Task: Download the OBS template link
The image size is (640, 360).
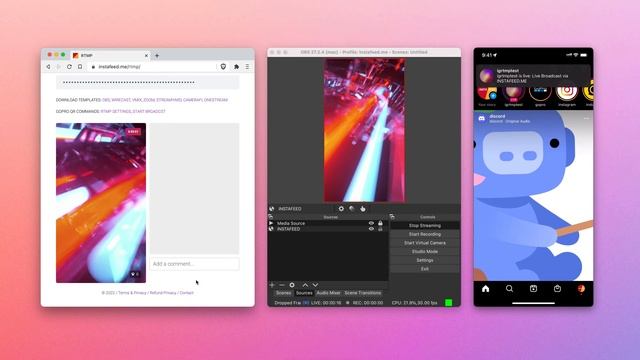Action: click(106, 100)
